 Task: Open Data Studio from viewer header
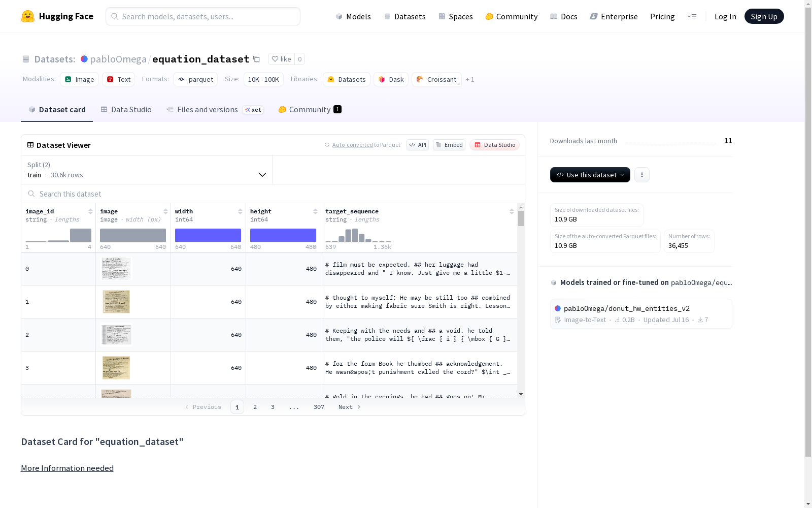pos(494,145)
